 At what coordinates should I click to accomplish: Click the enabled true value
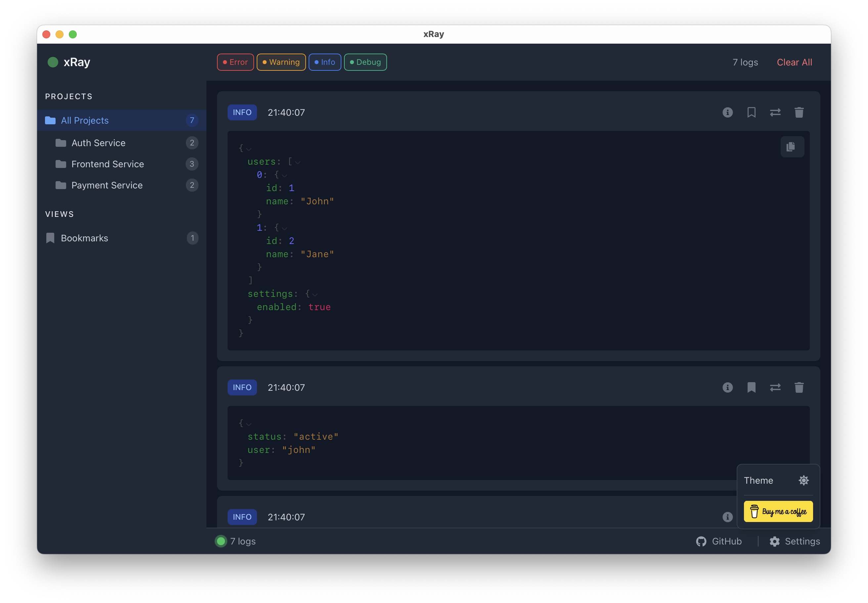[320, 307]
